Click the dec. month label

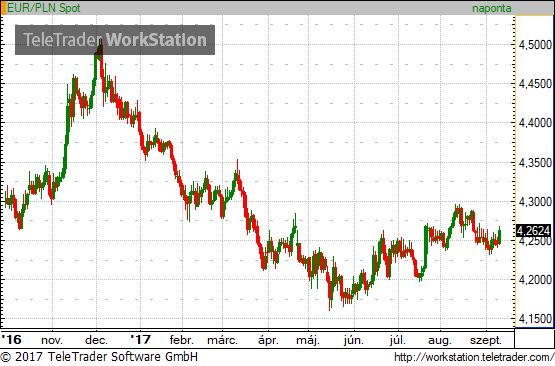(x=96, y=340)
